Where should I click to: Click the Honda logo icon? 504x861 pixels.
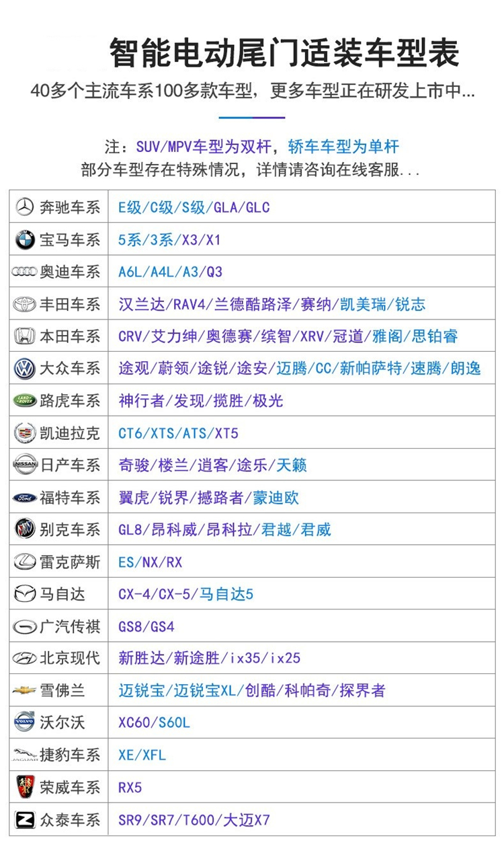pos(25,336)
